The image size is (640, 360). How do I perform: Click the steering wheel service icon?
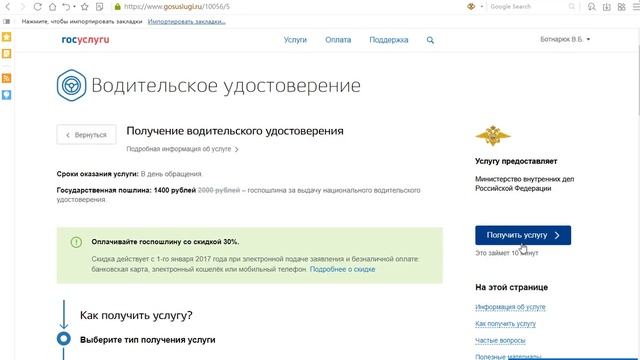71,85
